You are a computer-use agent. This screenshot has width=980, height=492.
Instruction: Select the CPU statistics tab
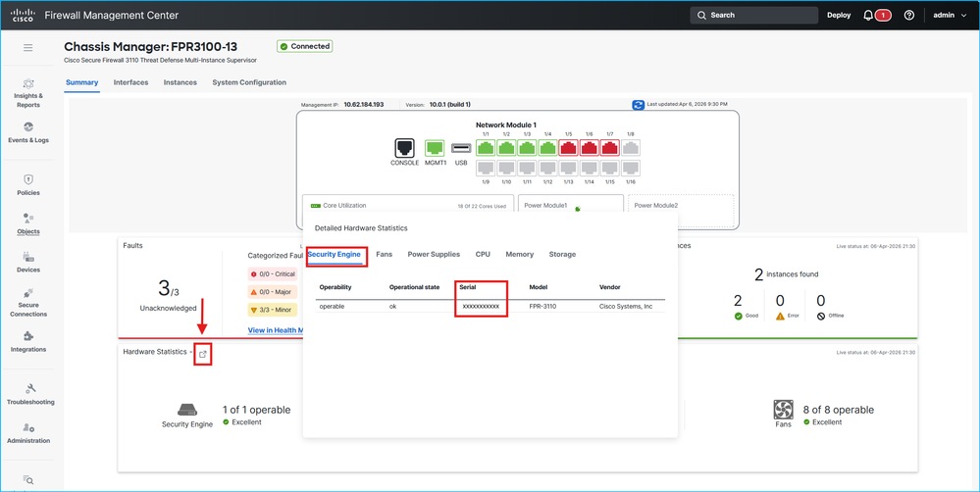click(483, 255)
